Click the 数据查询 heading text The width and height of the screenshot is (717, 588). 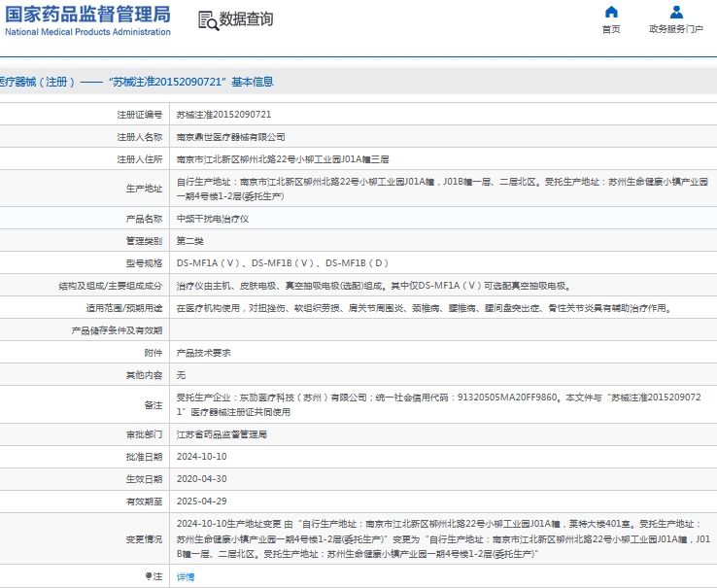coord(247,19)
